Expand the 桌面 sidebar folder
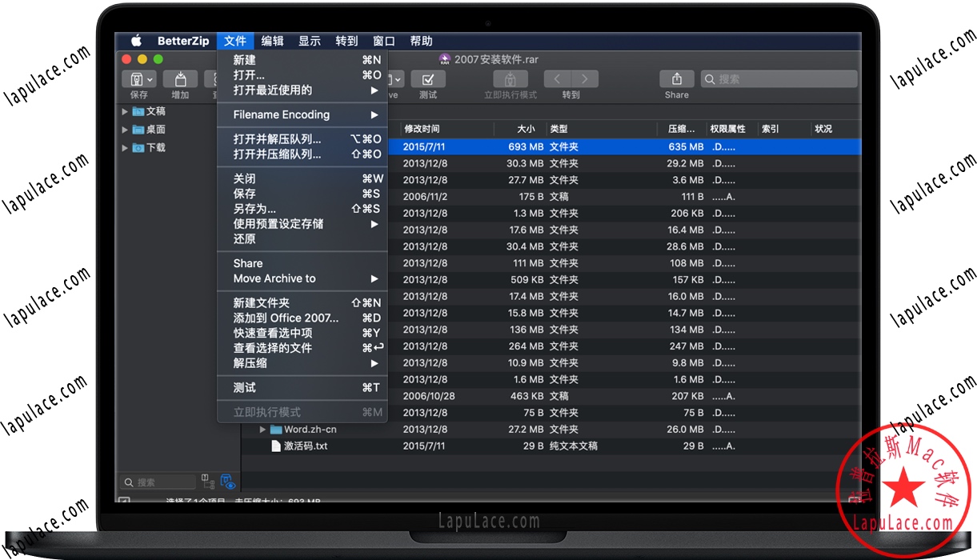977x560 pixels. 125,130
